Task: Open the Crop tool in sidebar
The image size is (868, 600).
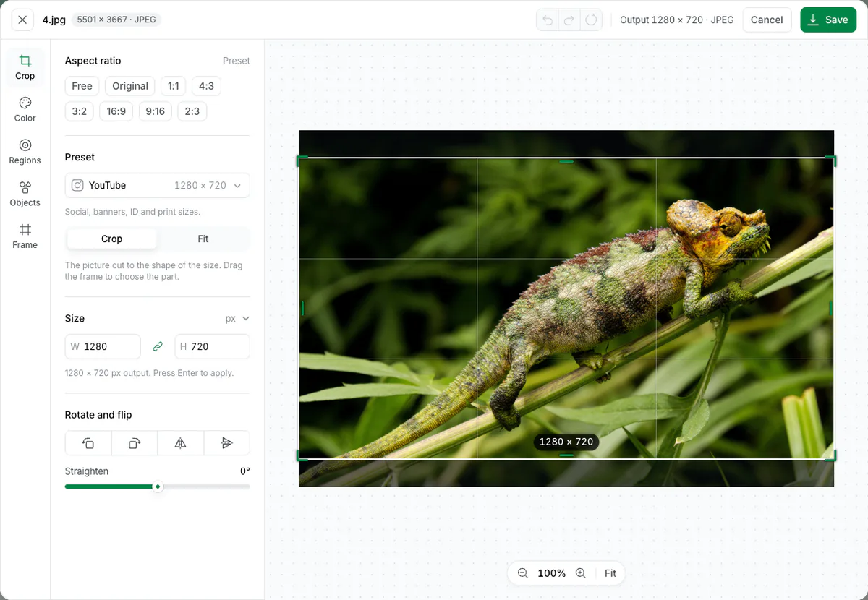Action: 25,67
